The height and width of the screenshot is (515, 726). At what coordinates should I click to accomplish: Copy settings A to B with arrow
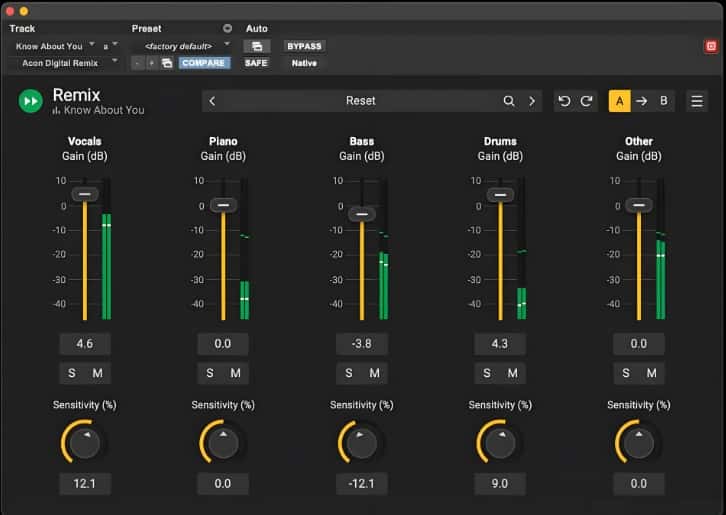(x=641, y=101)
